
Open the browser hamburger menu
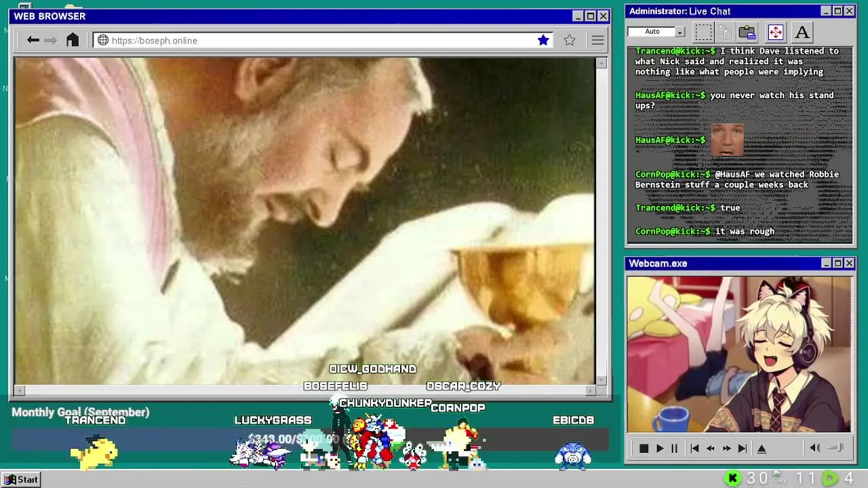pyautogui.click(x=597, y=40)
